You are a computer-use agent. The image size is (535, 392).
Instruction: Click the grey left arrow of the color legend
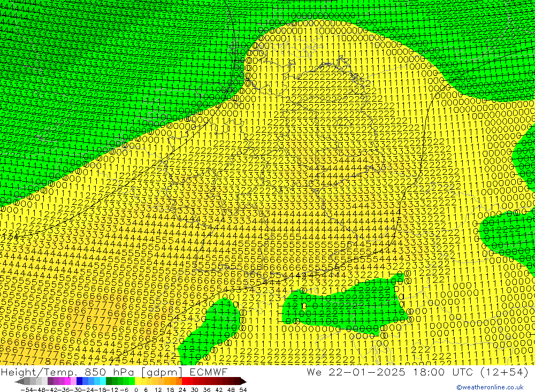[x=19, y=381]
